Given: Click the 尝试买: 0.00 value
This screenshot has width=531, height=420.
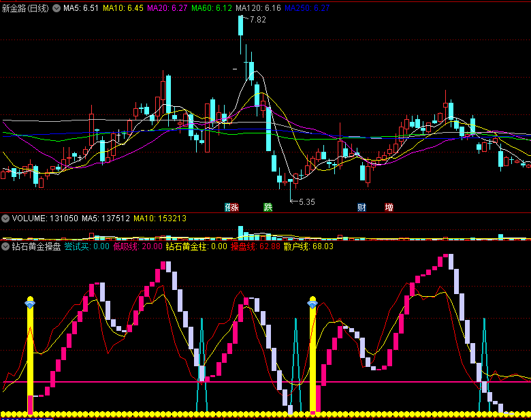Looking at the screenshot, I should click(x=86, y=246).
